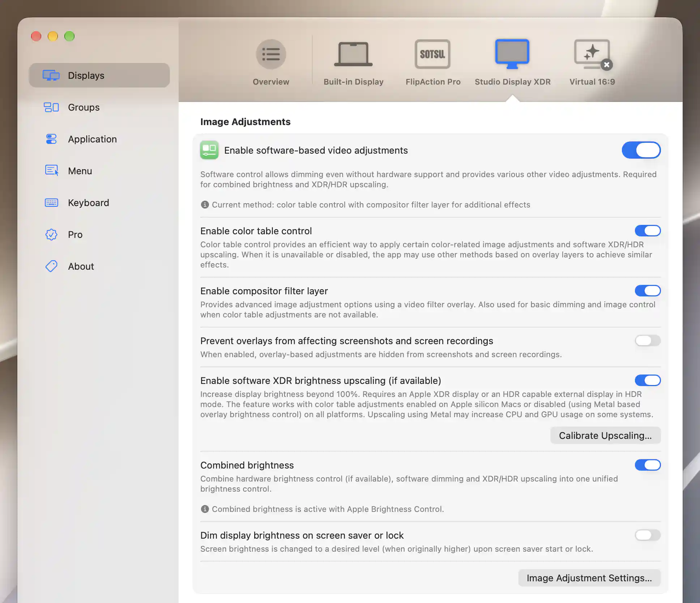Select the Virtual 16:9 display icon
This screenshot has height=603, width=700.
592,54
